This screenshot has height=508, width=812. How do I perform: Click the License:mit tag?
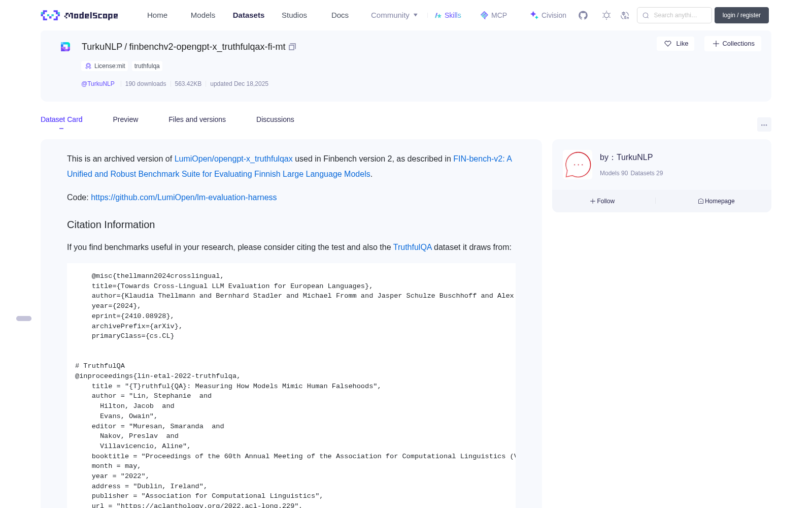pyautogui.click(x=105, y=66)
